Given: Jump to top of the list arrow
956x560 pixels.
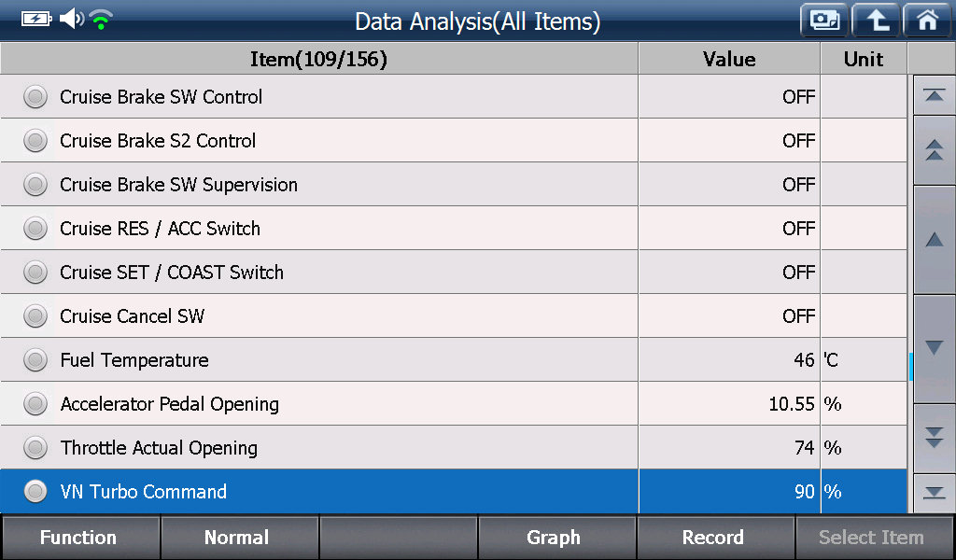Looking at the screenshot, I should [x=934, y=95].
